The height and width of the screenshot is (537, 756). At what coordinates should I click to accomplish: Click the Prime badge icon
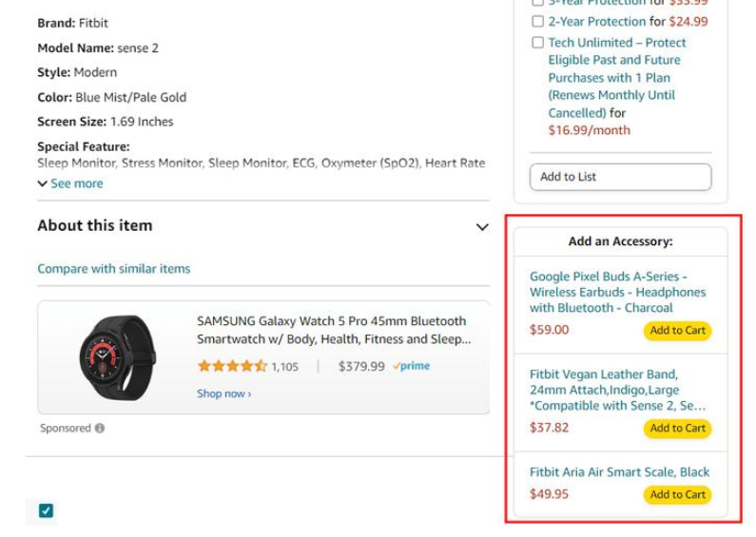pyautogui.click(x=412, y=366)
